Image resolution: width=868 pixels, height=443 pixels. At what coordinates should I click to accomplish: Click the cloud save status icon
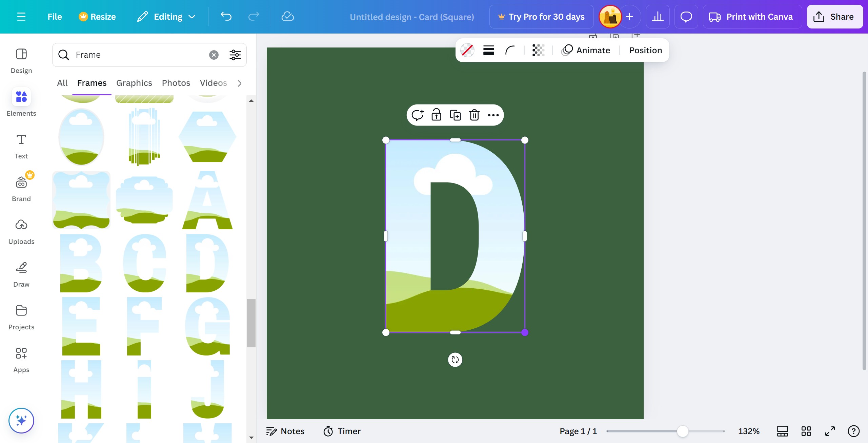[x=287, y=16]
